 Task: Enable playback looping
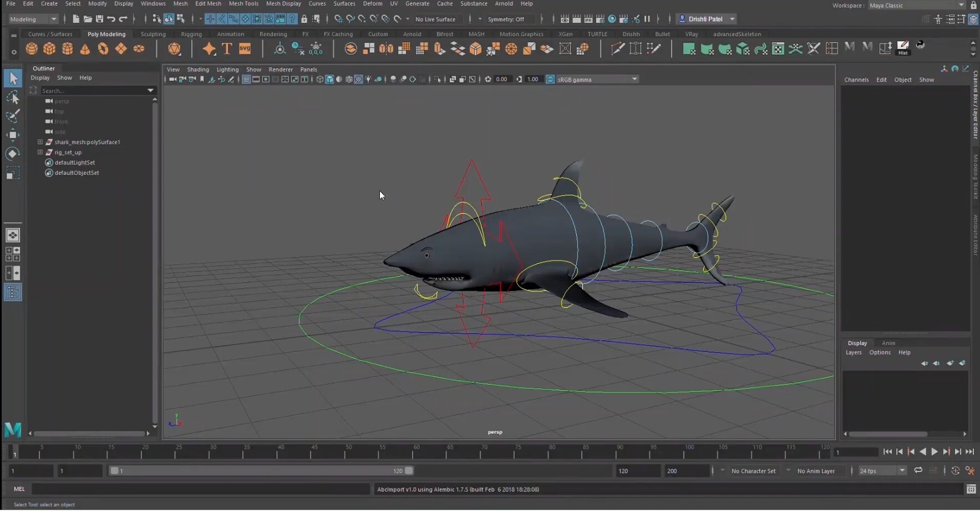point(918,471)
